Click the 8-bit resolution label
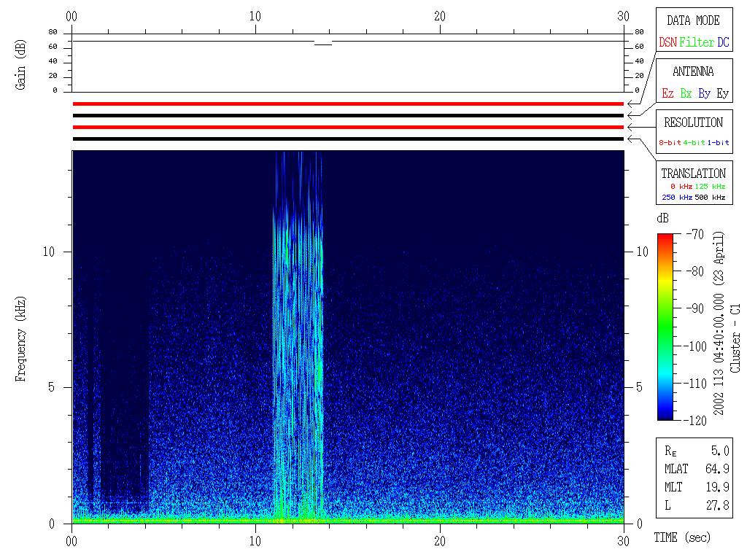The width and height of the screenshot is (747, 560). (670, 143)
